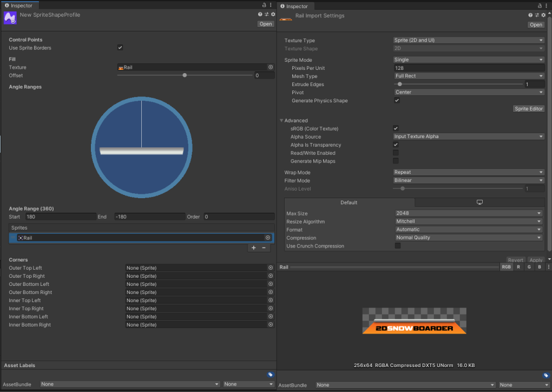
Task: Click the RGB preview channel button
Action: [x=506, y=267]
